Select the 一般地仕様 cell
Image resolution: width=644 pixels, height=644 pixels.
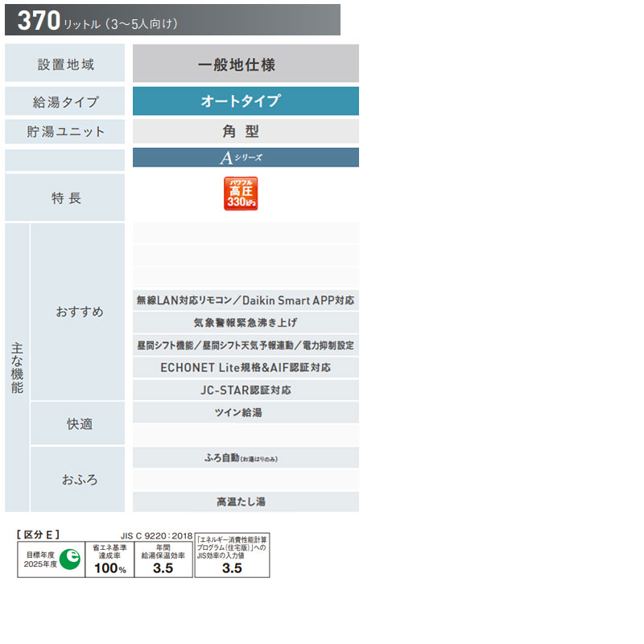(x=246, y=64)
